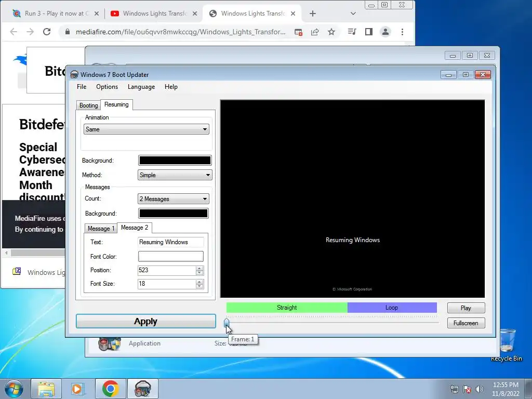532x399 pixels.
Task: Open Windows Media Player from the taskbar
Action: [77, 389]
